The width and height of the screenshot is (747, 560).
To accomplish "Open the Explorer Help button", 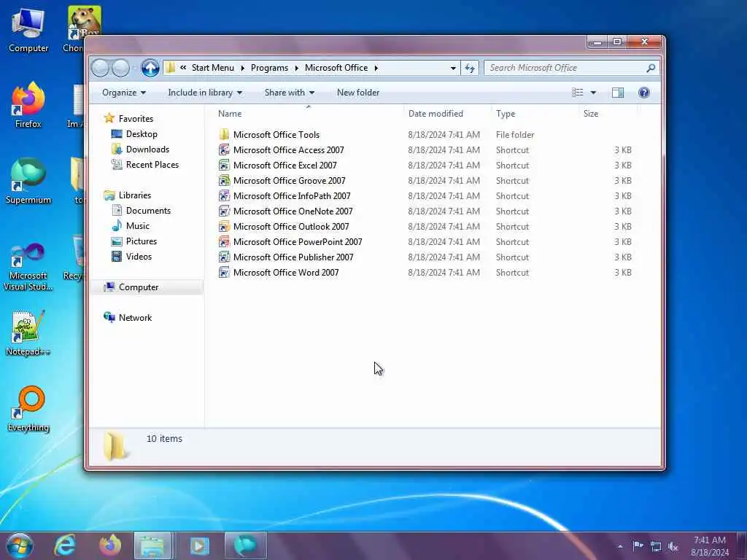I will (643, 93).
